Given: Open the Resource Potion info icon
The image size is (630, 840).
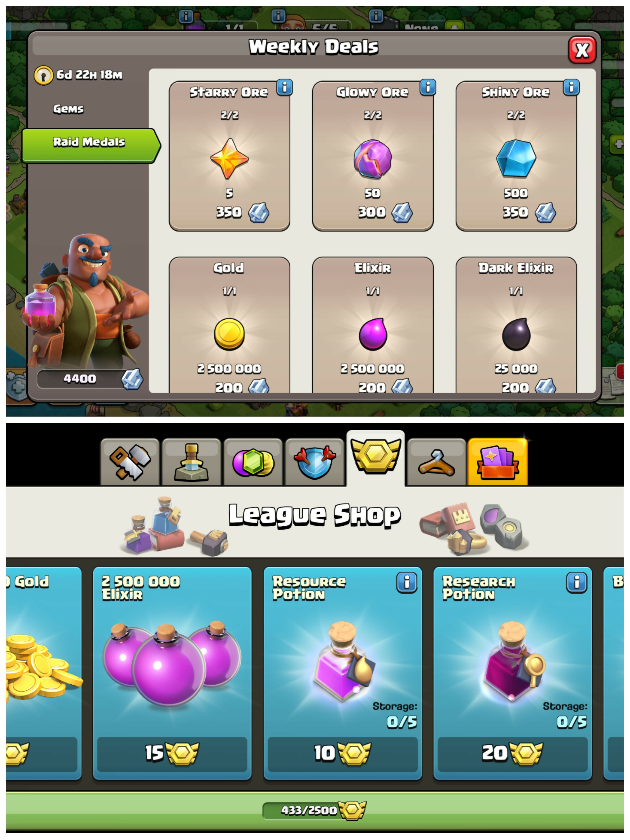Looking at the screenshot, I should coord(407,582).
